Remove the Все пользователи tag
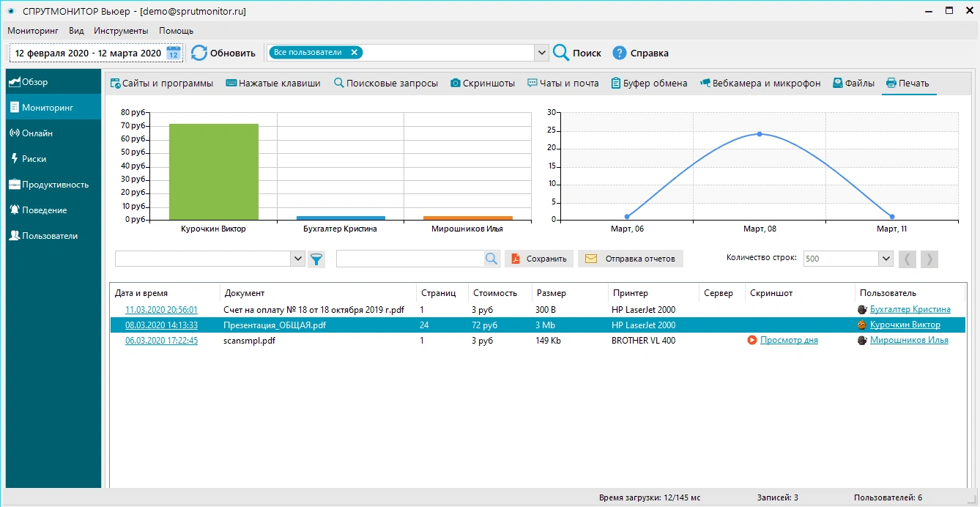Viewport: 980px width, 507px height. click(x=354, y=52)
